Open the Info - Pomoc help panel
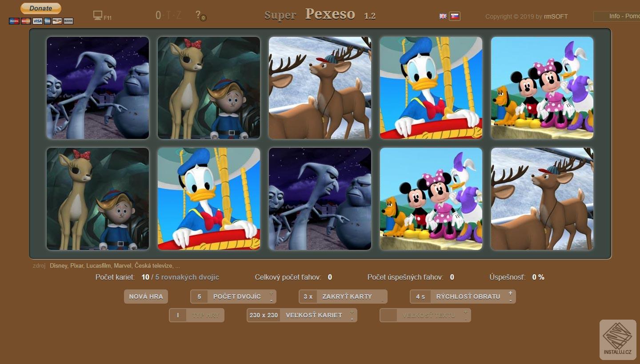 point(617,16)
